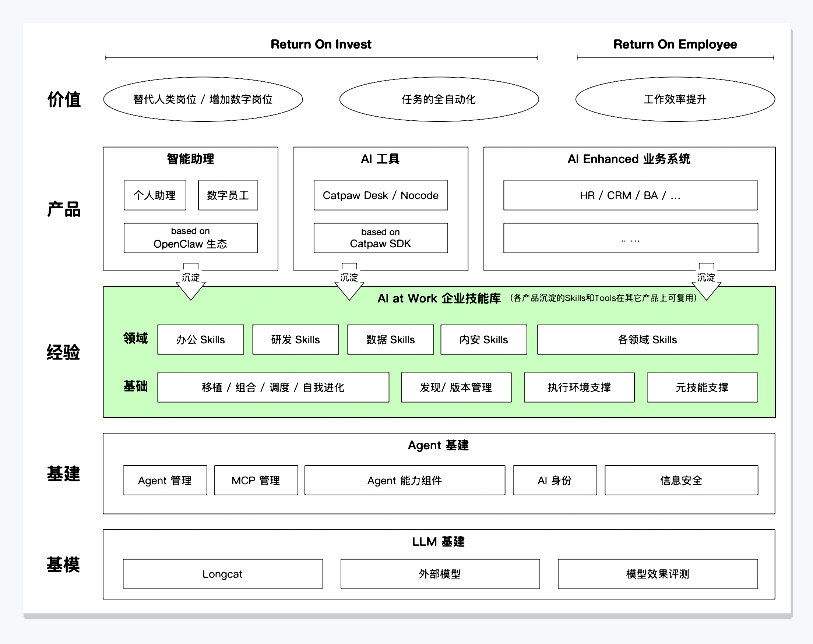Screen dimensions: 813x644
Task: Select the 任务的全自动化 ellipse
Action: coord(439,99)
